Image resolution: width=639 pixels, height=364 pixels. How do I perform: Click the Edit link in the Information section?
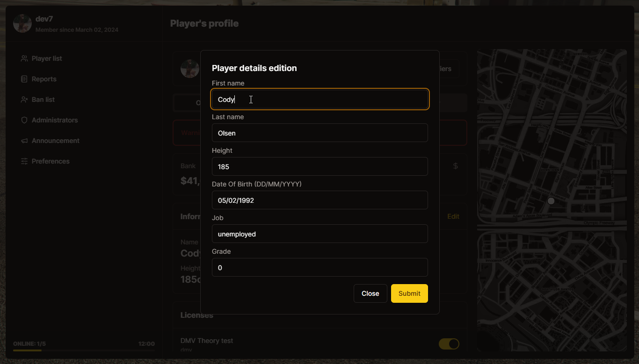point(453,216)
